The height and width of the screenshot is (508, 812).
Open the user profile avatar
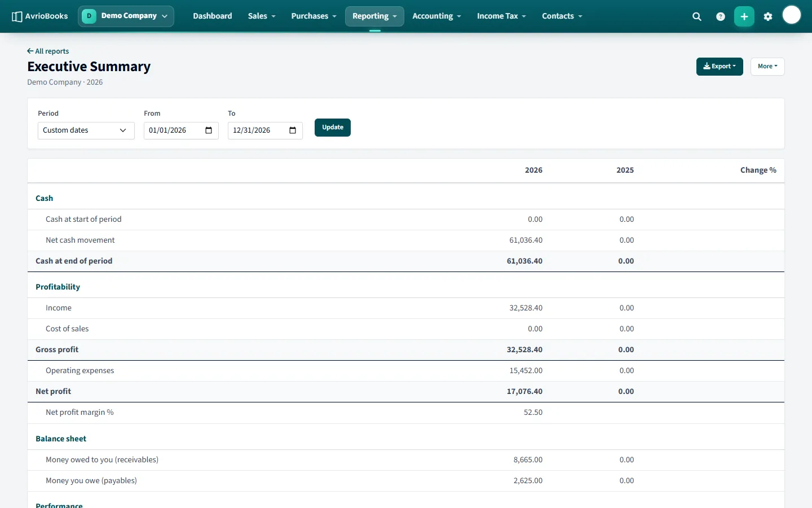click(x=792, y=15)
